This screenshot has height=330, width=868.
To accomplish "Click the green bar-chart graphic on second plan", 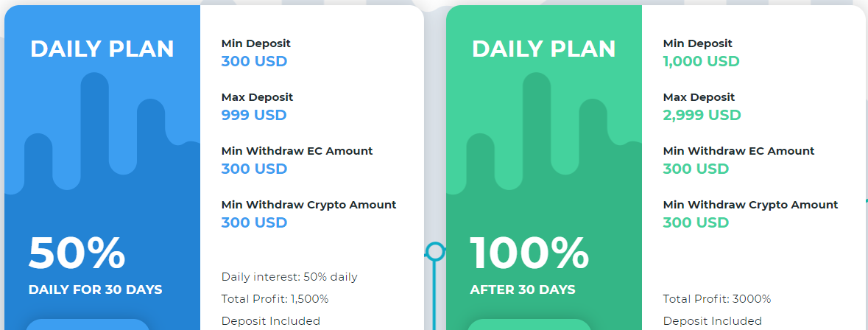I will point(544,133).
